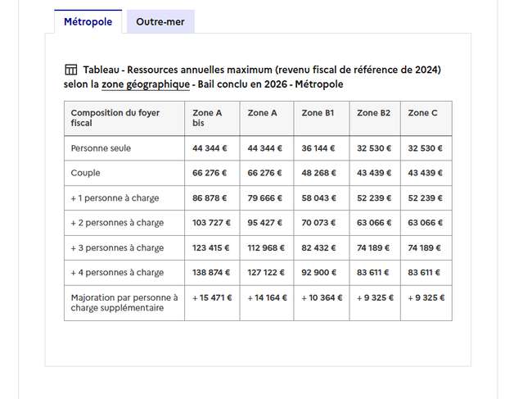Select the + 1 personne à charge label
532x399 pixels.
coord(115,198)
